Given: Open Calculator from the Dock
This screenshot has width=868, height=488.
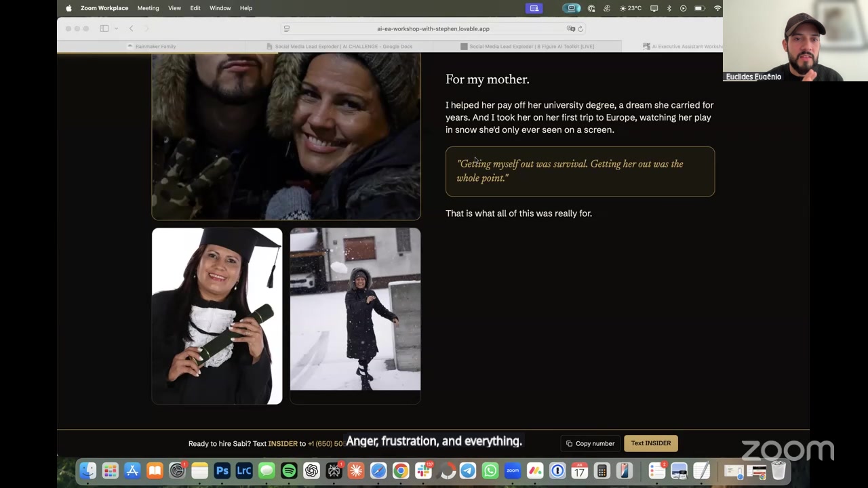Looking at the screenshot, I should pos(602,470).
